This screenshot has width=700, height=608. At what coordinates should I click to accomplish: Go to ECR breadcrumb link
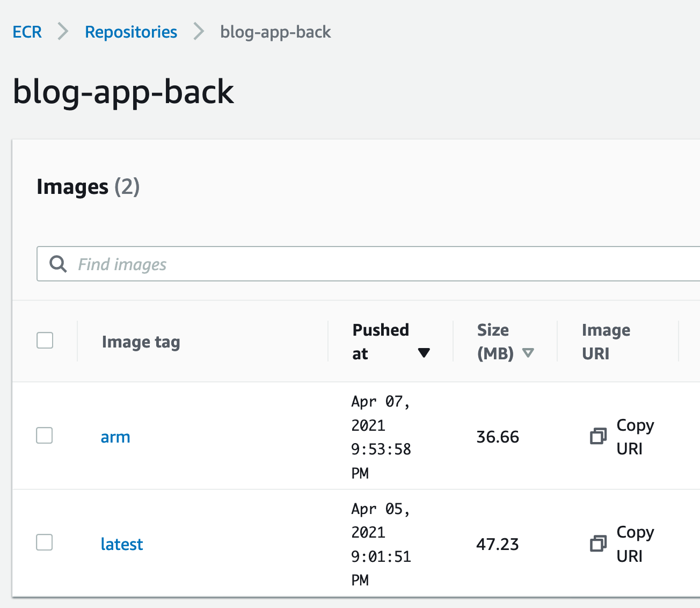pos(27,32)
